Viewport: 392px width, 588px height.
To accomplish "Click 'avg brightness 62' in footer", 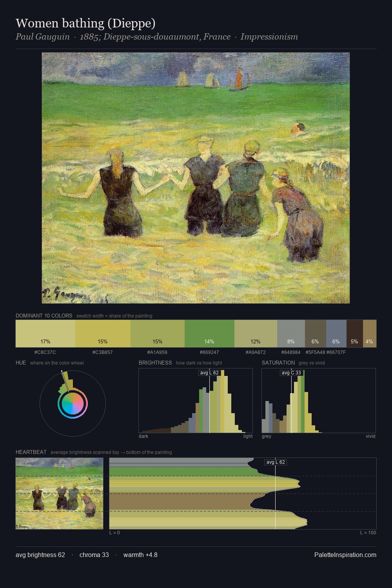I will click(x=40, y=555).
